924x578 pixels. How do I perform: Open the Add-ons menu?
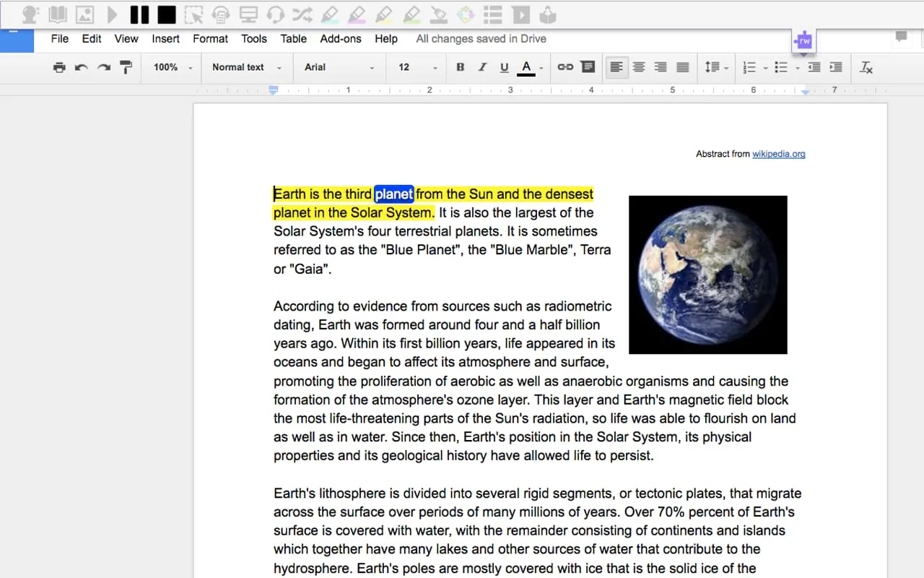click(x=340, y=39)
